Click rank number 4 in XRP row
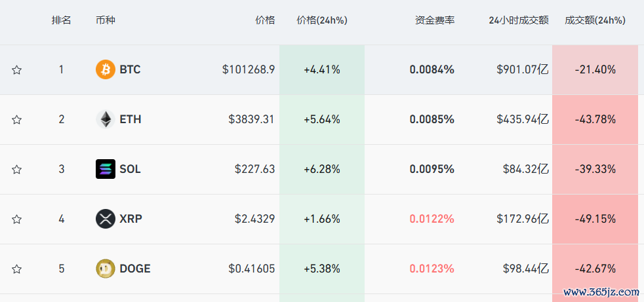The height and width of the screenshot is (302, 644). tap(61, 219)
